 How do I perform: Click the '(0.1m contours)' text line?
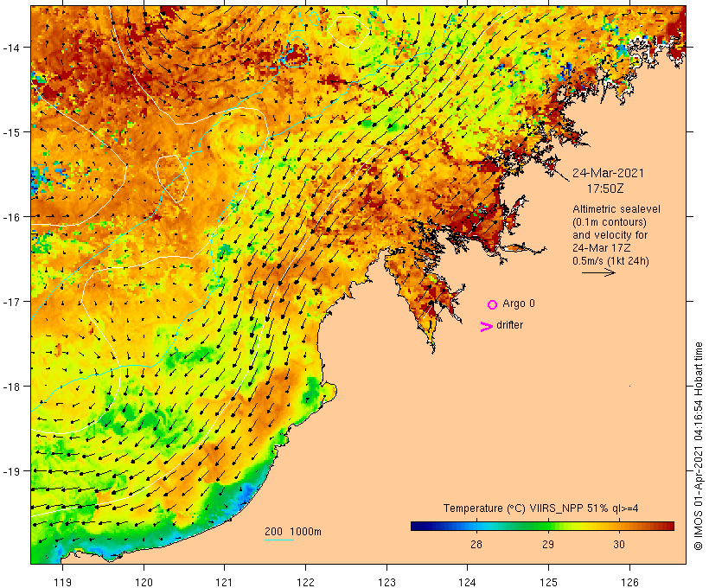pyautogui.click(x=610, y=222)
